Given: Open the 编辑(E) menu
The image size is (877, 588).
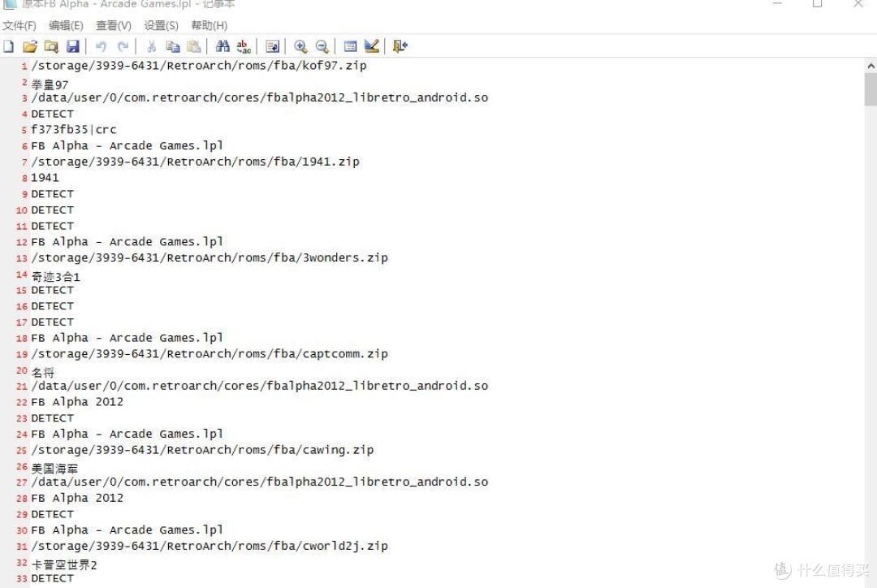Looking at the screenshot, I should [66, 26].
